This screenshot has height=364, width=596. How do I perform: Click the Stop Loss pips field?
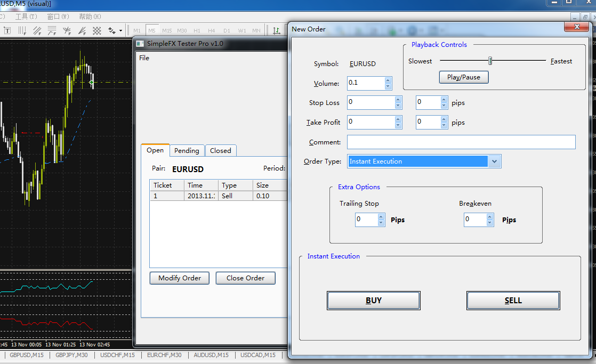429,102
